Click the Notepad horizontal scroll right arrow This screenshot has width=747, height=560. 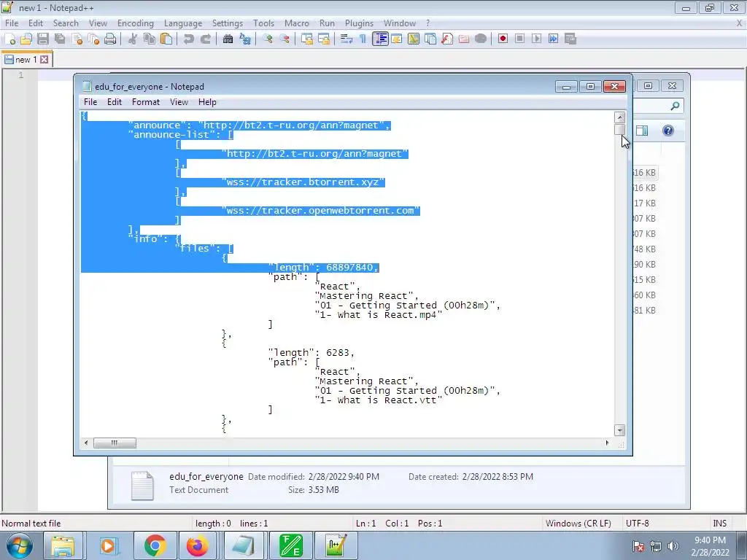click(607, 443)
